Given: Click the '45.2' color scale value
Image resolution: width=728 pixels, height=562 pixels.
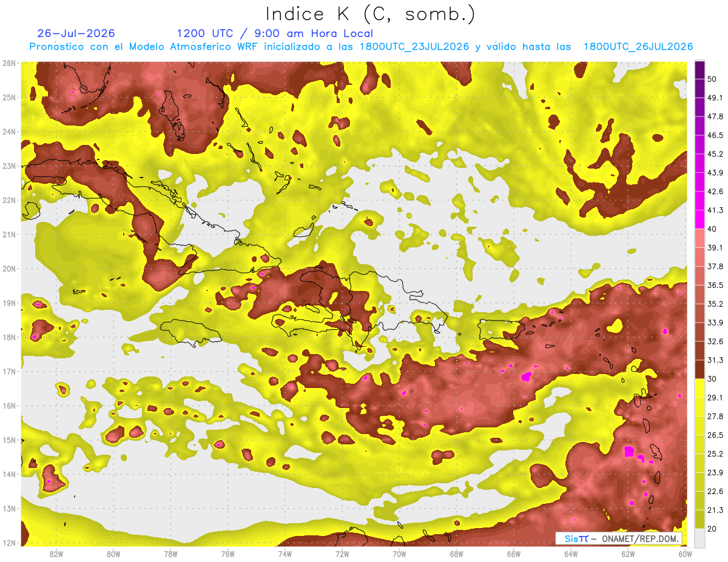Looking at the screenshot, I should (715, 154).
